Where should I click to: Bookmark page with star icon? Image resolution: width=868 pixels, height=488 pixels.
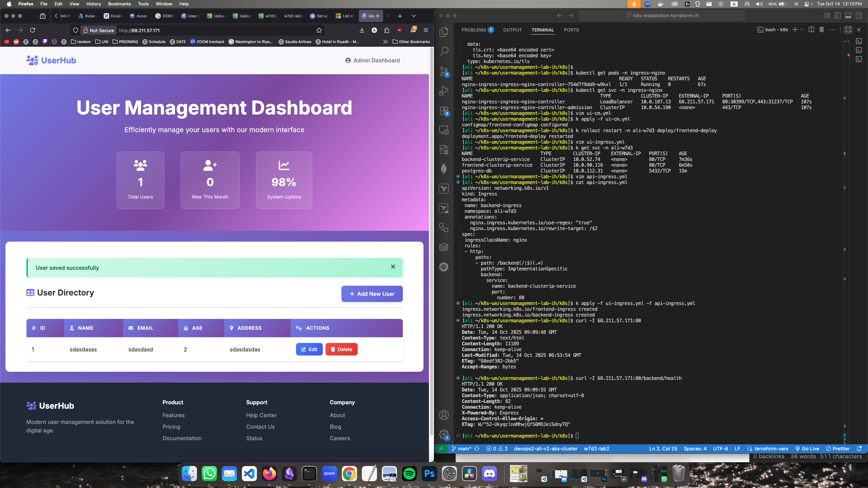click(319, 30)
